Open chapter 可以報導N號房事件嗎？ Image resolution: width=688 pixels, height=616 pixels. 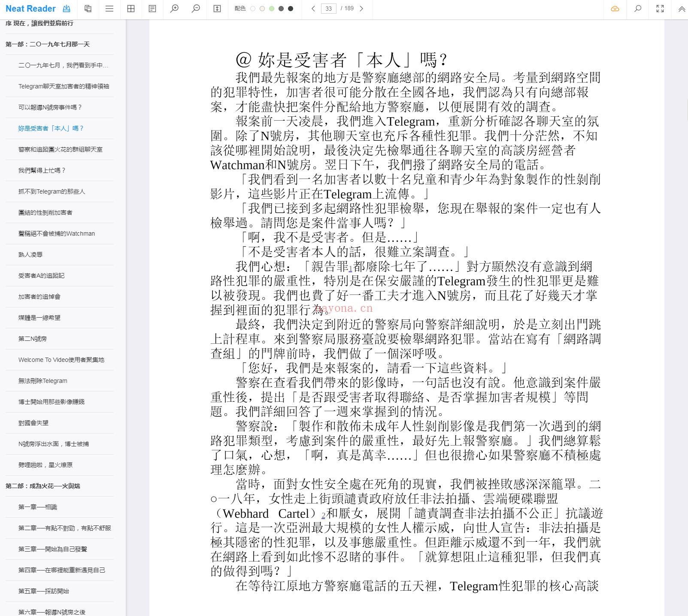pos(50,107)
